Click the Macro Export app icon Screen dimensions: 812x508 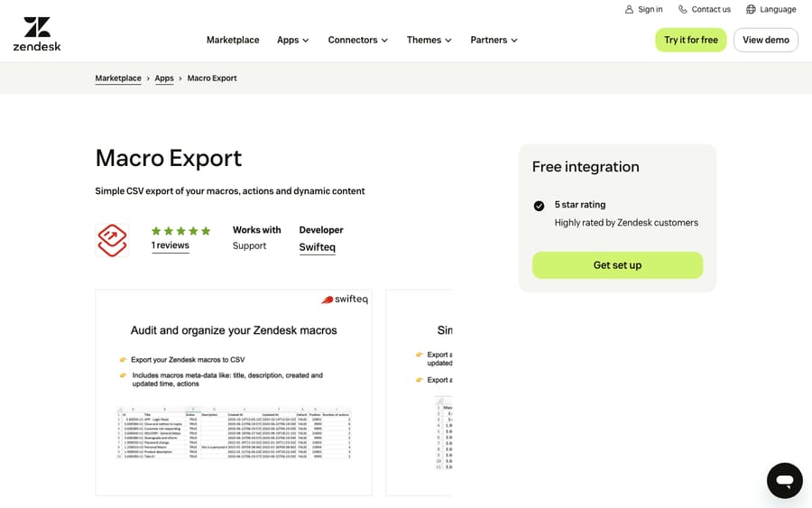pos(113,240)
